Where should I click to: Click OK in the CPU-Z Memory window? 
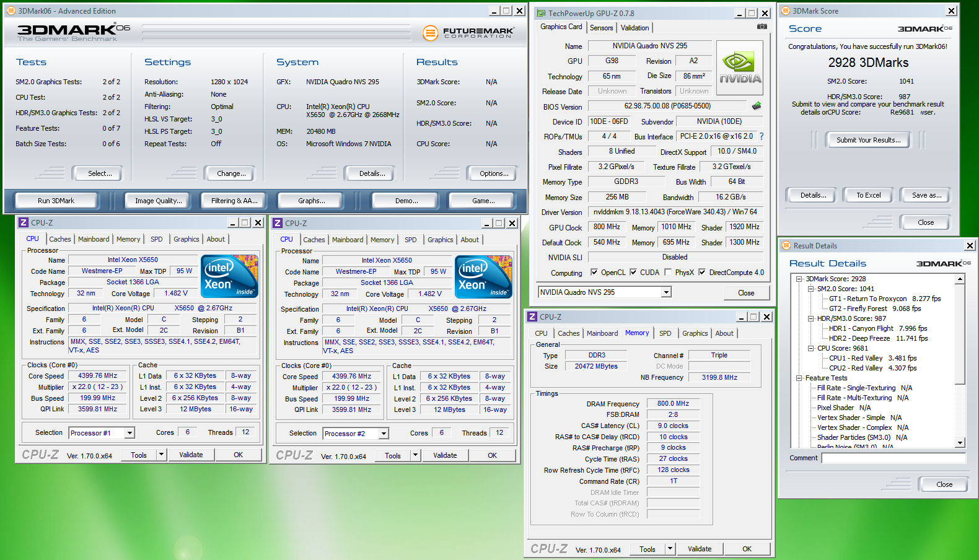pyautogui.click(x=747, y=549)
